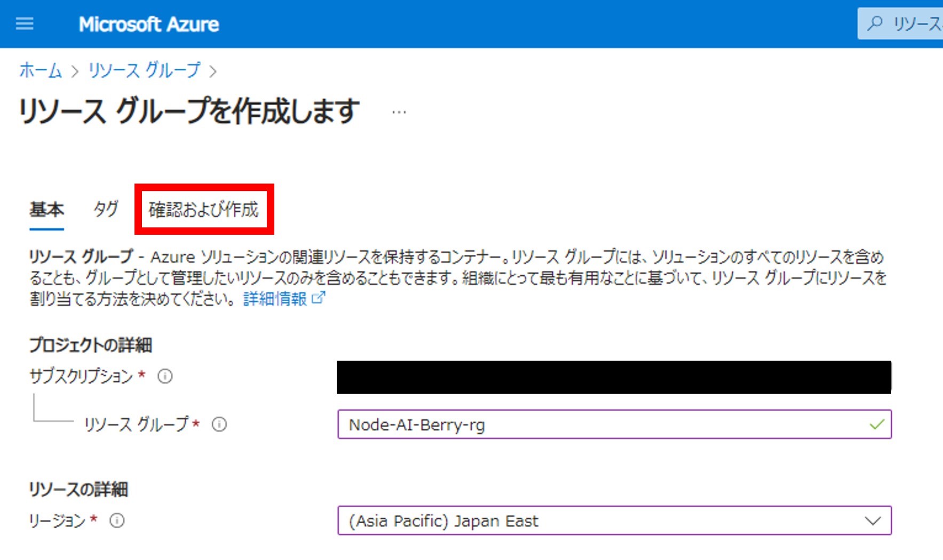Click the プロジェクトの詳細 heading

[91, 346]
